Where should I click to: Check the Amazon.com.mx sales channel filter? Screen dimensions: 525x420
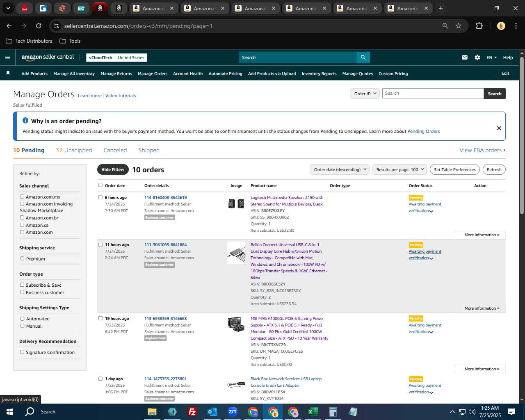pos(22,197)
